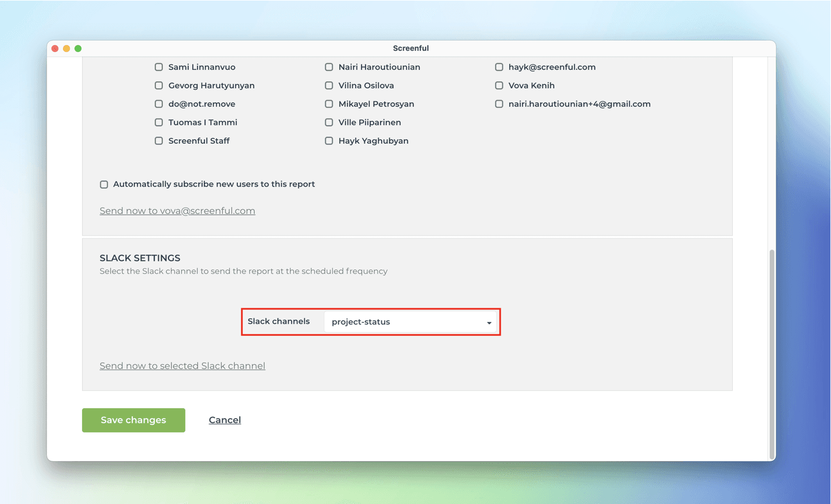Click the vertical scrollbar thumb
Image resolution: width=831 pixels, height=504 pixels.
(772, 353)
